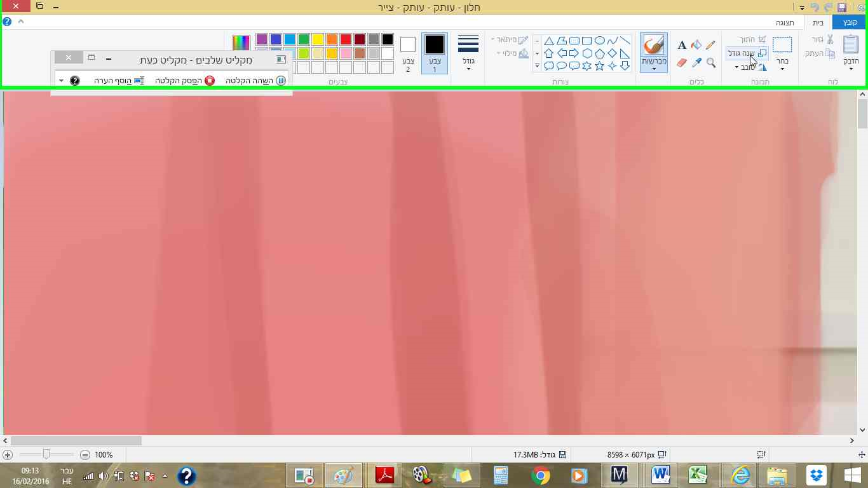Open the File (קובץ) tab

tap(850, 22)
